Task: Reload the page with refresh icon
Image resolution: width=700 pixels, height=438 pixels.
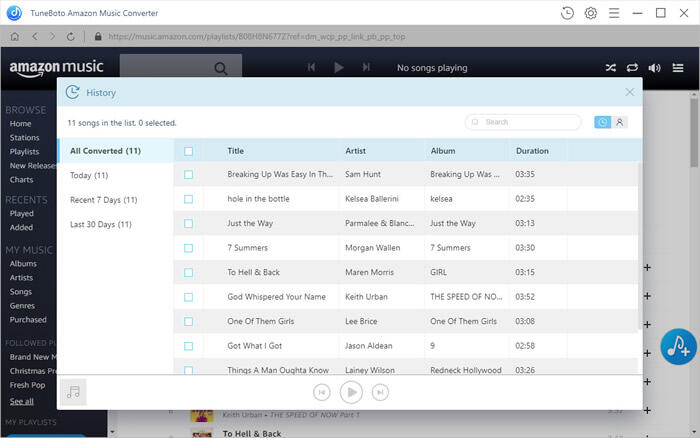Action: (71, 37)
